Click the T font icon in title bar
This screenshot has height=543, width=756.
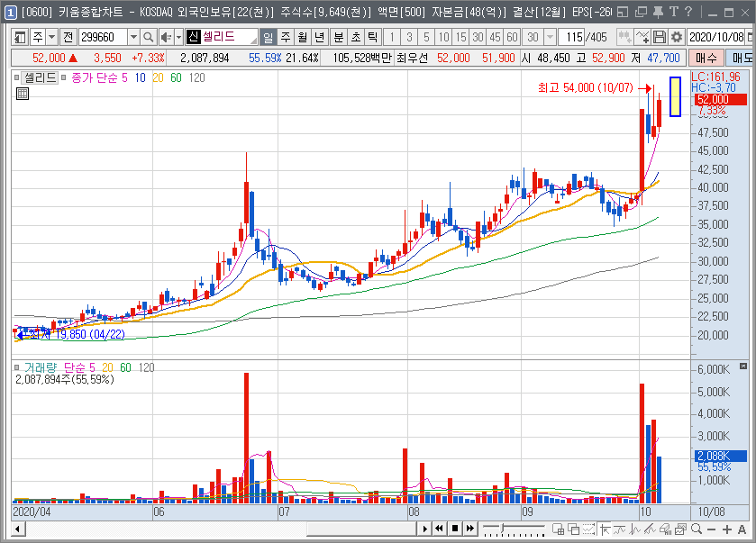click(x=674, y=12)
